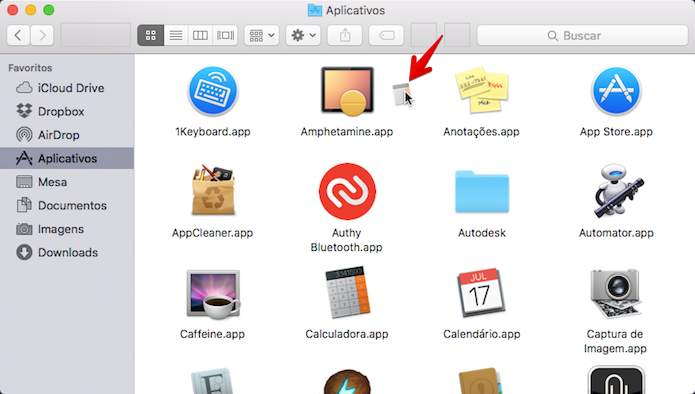695x394 pixels.
Task: Open the item arrangement dropdown
Action: tap(262, 35)
